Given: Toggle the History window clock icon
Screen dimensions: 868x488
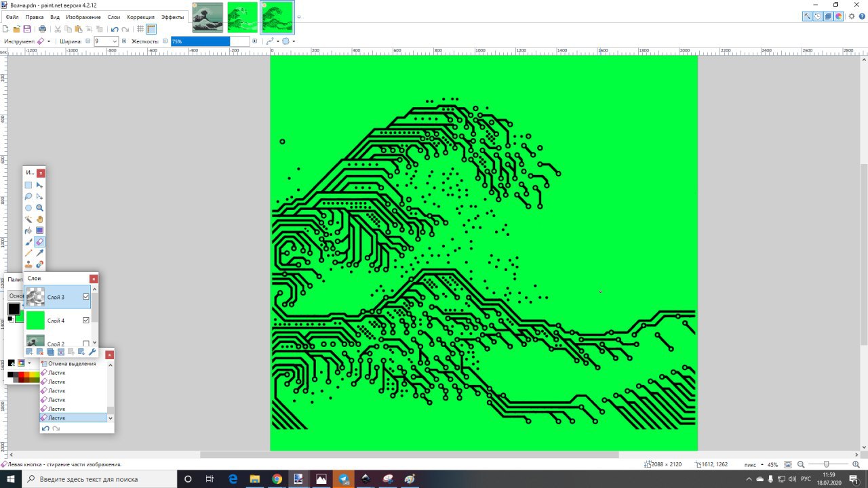Looking at the screenshot, I should 818,16.
